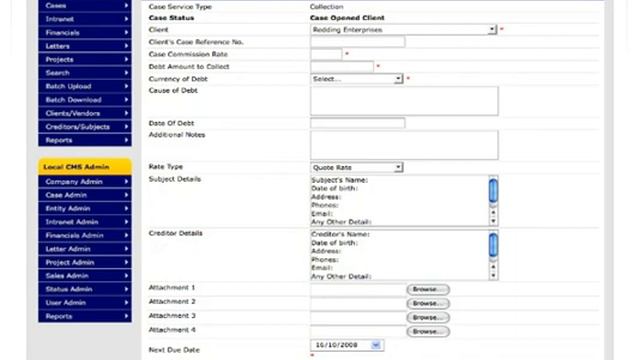The height and width of the screenshot is (360, 640).
Task: Open the Intranet menu
Action: (x=85, y=19)
